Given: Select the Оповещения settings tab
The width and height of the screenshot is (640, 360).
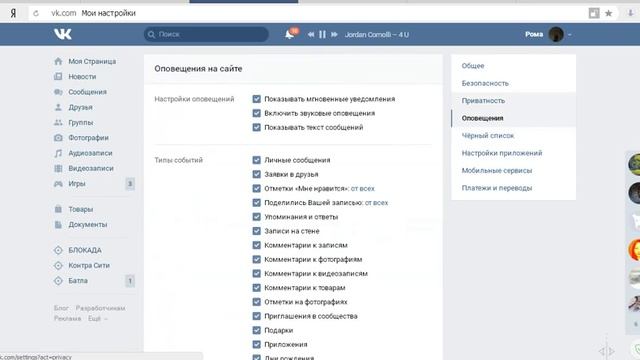Looking at the screenshot, I should click(513, 118).
